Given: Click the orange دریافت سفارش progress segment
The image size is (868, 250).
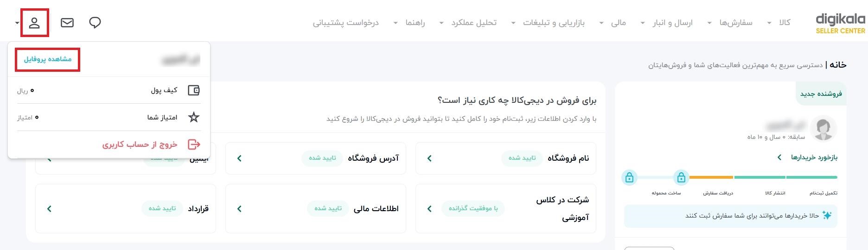Looking at the screenshot, I should coord(711,177).
